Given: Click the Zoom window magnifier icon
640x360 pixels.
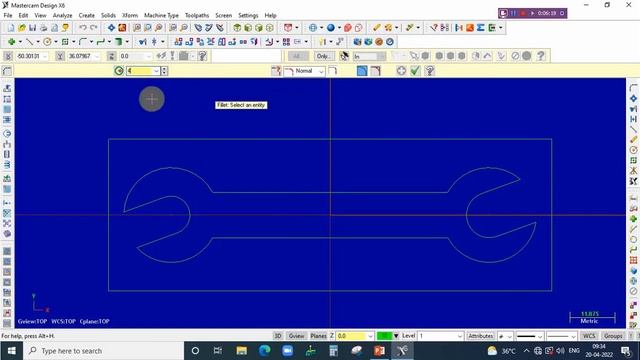Looking at the screenshot, I should coord(137,28).
